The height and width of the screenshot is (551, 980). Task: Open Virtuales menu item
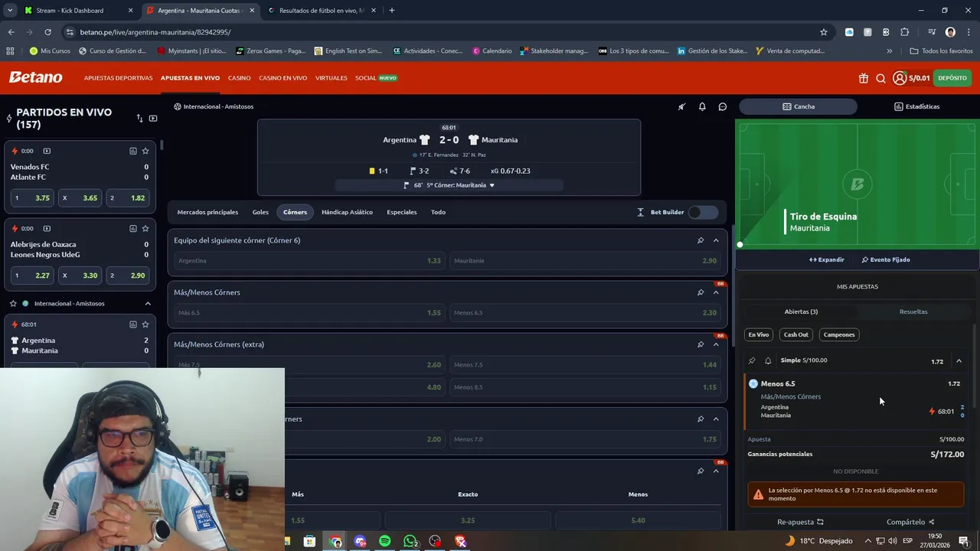pos(331,78)
